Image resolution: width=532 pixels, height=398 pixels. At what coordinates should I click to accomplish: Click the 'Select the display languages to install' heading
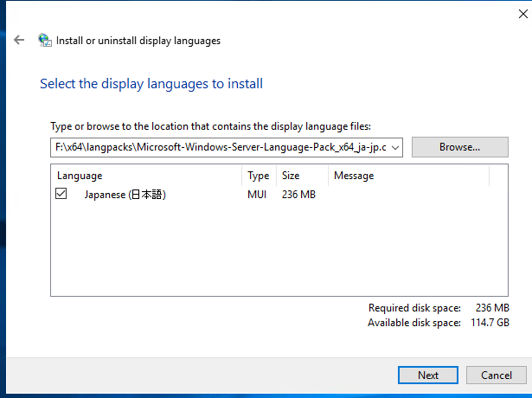coord(151,84)
